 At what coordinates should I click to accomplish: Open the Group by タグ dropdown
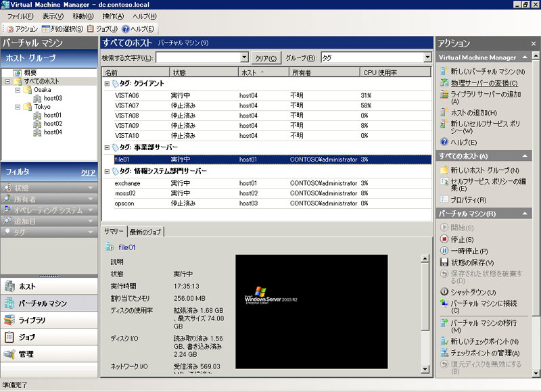pos(427,57)
